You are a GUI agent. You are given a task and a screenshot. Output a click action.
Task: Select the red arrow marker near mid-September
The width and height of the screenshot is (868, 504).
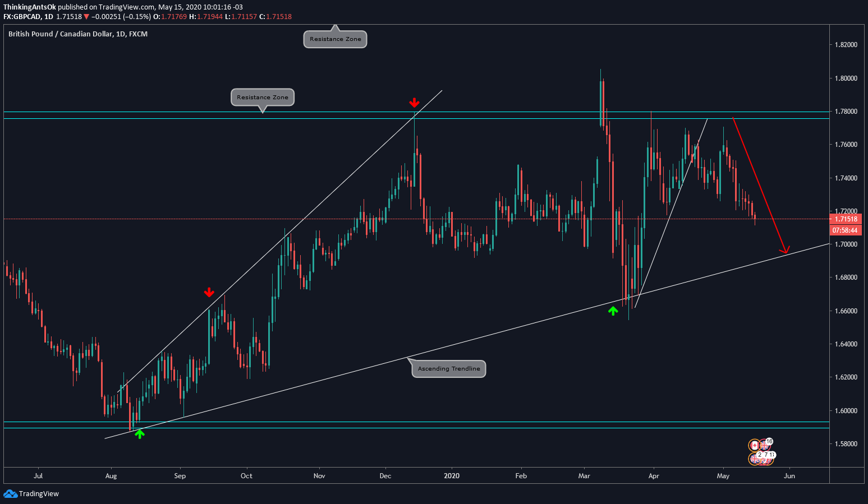tap(209, 292)
